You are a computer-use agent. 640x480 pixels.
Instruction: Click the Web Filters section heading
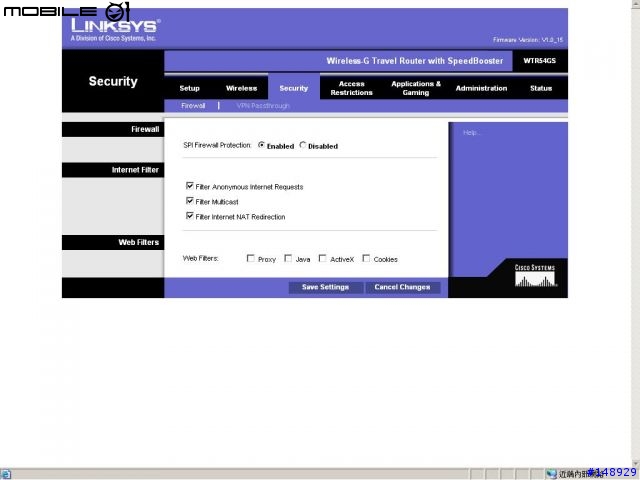click(x=139, y=242)
